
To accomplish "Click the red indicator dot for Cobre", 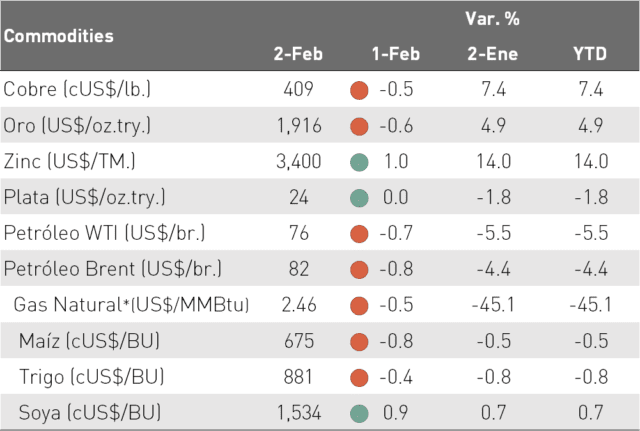I will (x=359, y=91).
